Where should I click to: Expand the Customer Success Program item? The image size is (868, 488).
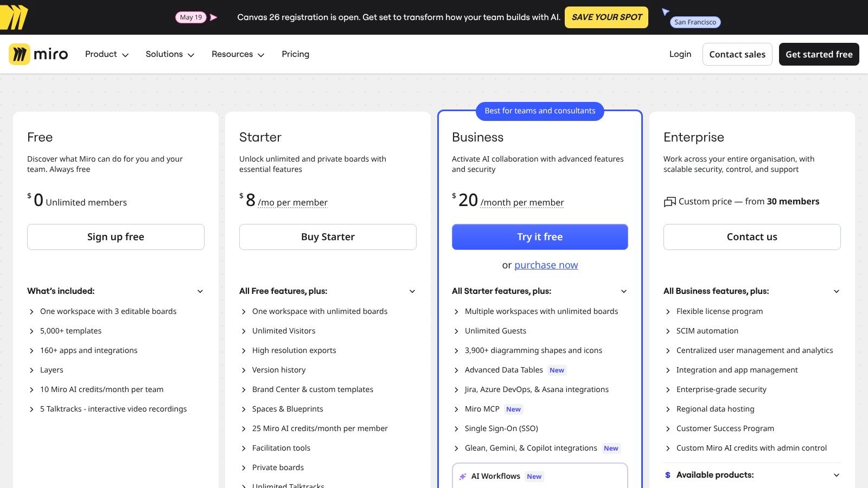click(719, 428)
